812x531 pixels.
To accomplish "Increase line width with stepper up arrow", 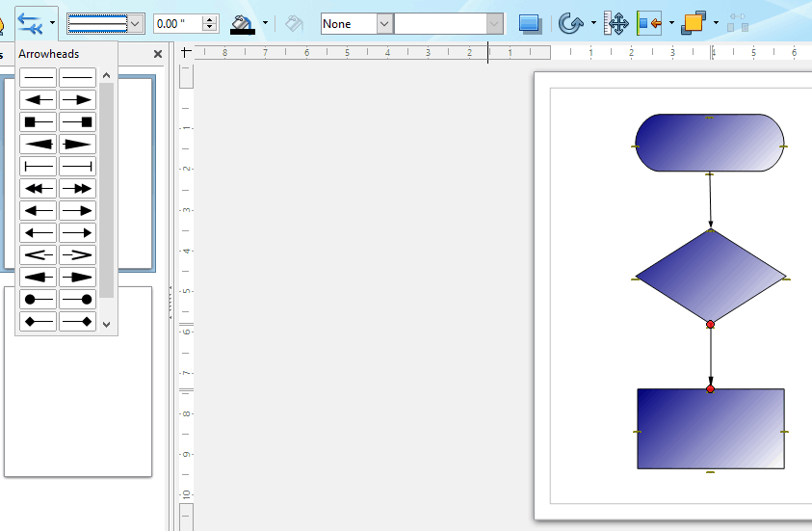I will (x=210, y=19).
